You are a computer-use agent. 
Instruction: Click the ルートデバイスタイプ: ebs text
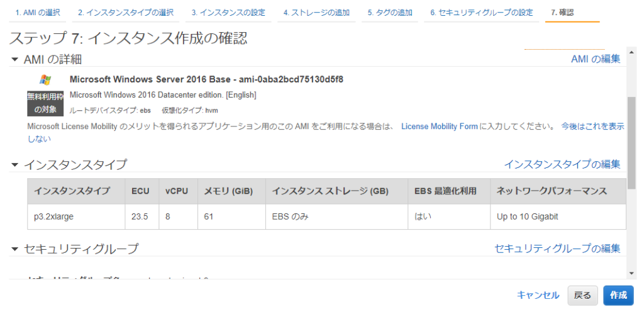pyautogui.click(x=111, y=110)
